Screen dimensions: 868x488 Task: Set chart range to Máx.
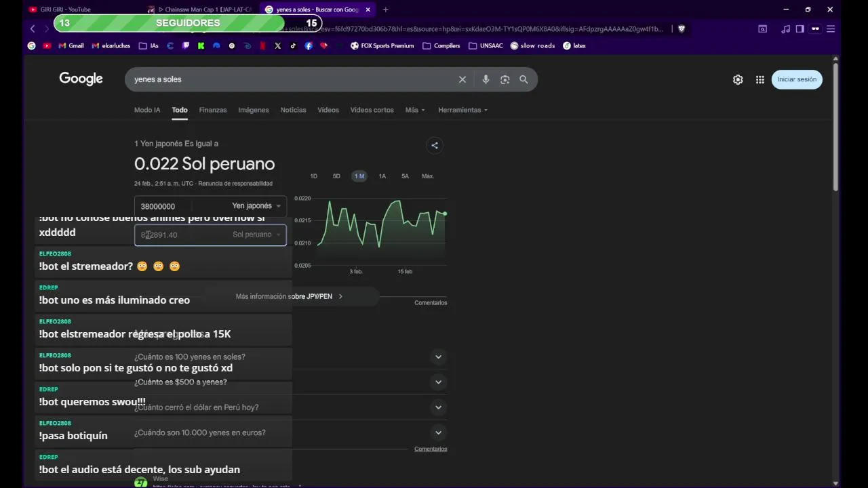coord(428,176)
